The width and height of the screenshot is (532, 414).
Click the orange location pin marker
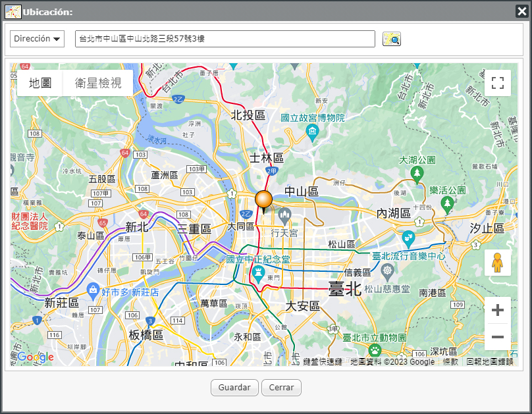click(x=263, y=199)
